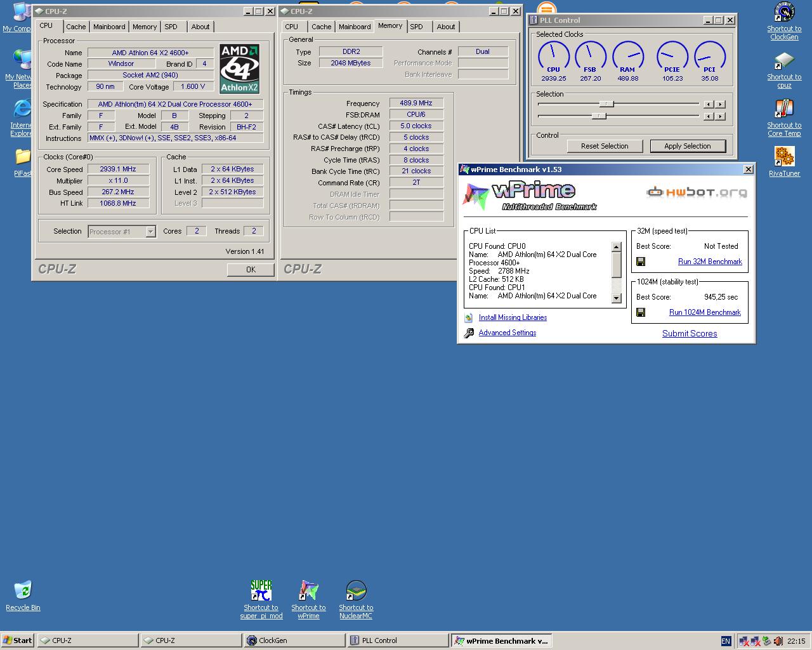Click the CPU List scroll down arrow
The image size is (812, 650).
point(616,298)
